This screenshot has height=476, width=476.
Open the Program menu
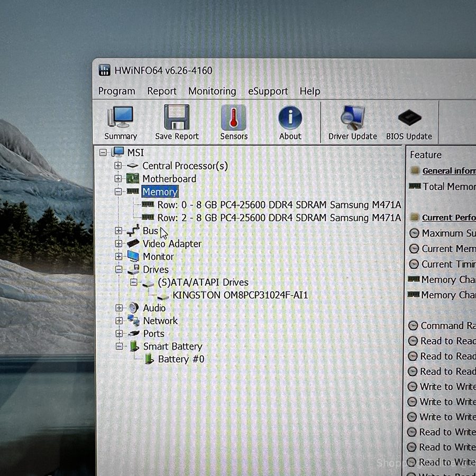[x=116, y=91]
